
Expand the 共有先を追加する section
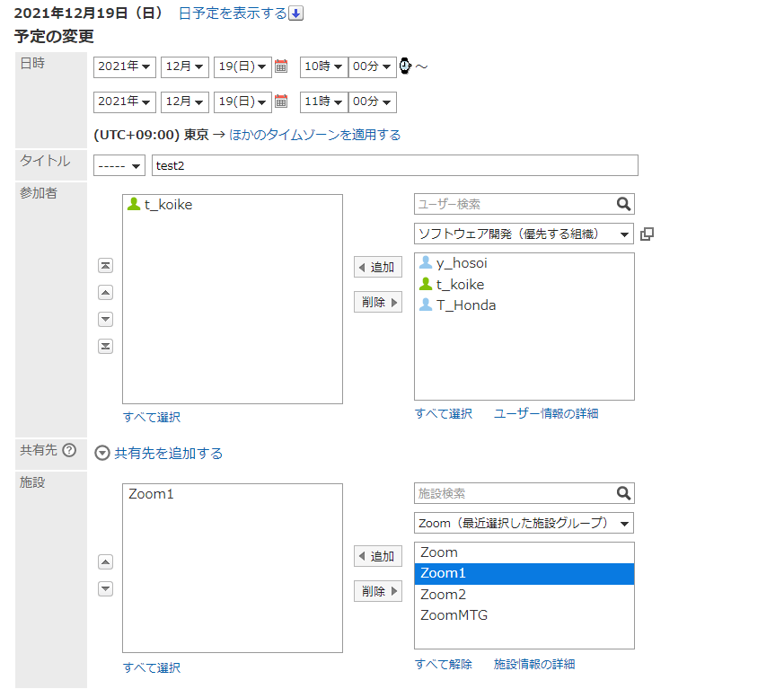point(102,454)
